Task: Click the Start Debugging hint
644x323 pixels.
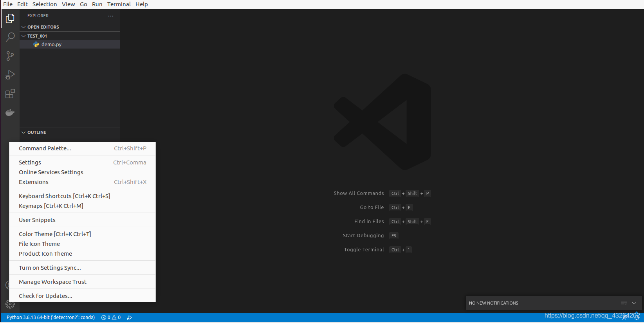Action: pos(363,236)
